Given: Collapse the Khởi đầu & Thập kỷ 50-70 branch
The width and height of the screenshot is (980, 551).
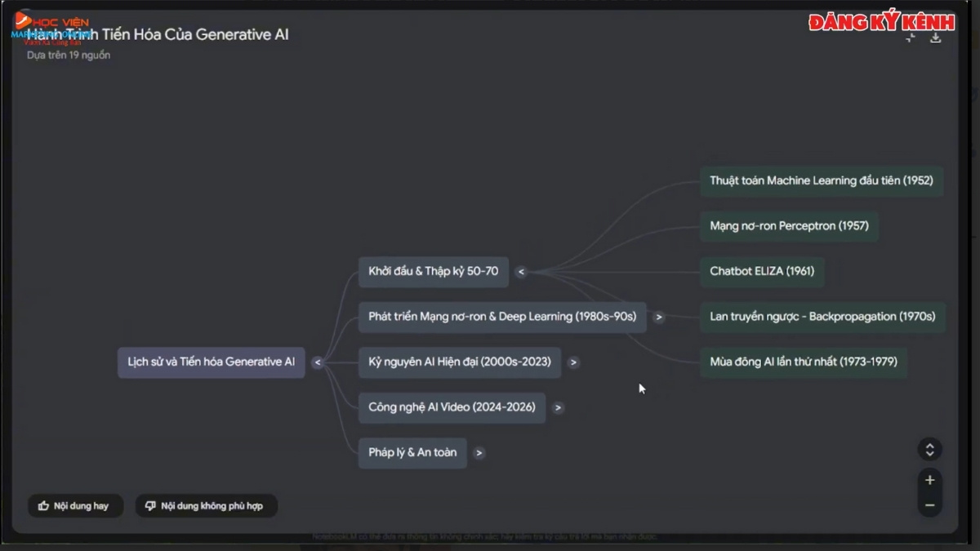Looking at the screenshot, I should pyautogui.click(x=521, y=272).
